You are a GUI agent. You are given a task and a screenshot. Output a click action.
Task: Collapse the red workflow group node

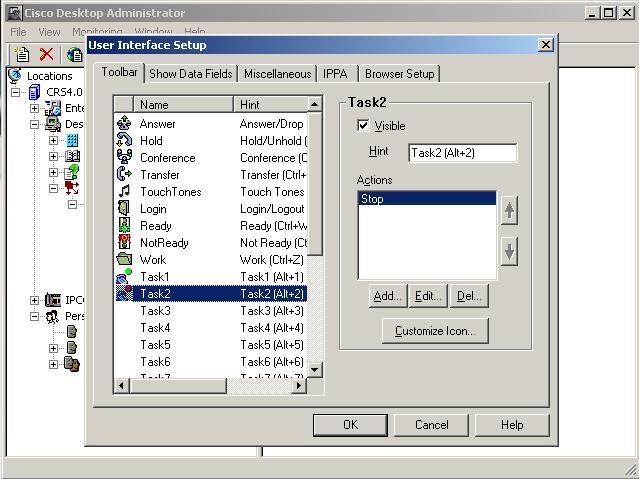53,188
